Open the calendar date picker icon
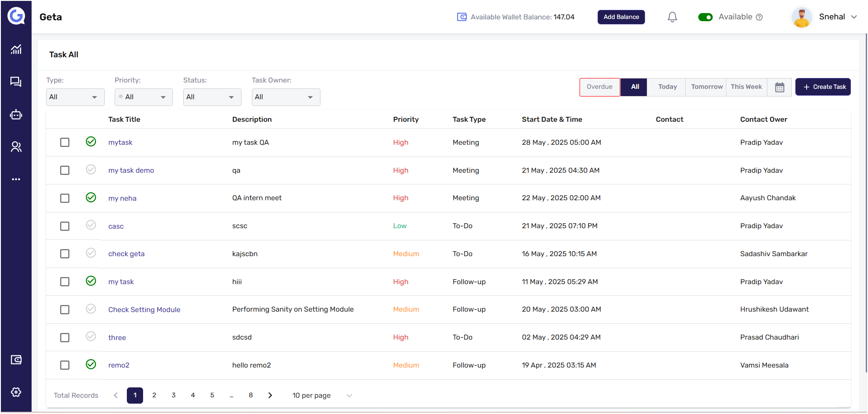This screenshot has height=414, width=868. (x=780, y=87)
